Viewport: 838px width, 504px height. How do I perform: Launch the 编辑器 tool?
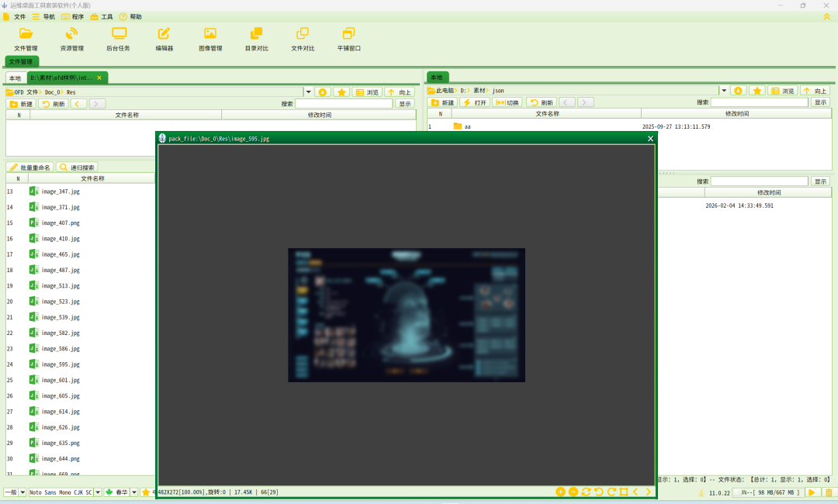[x=164, y=39]
